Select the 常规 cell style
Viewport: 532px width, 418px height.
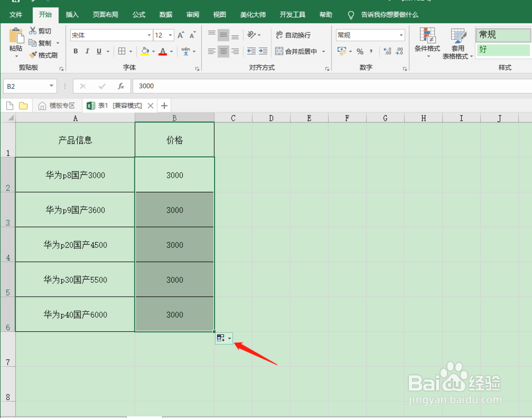[x=503, y=35]
